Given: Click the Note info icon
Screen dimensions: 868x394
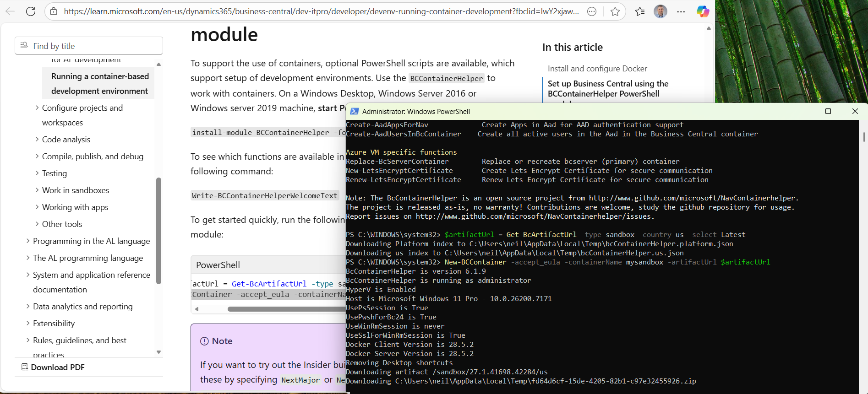Looking at the screenshot, I should [204, 341].
